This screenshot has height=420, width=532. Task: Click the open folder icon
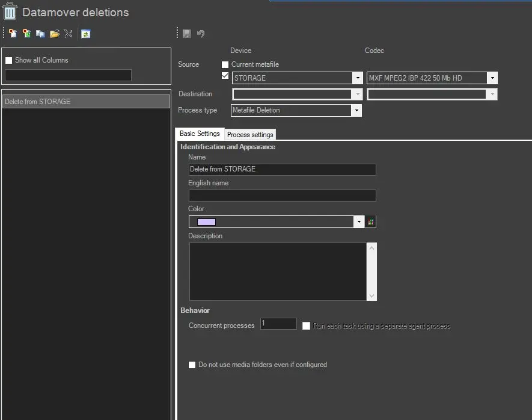click(x=54, y=34)
